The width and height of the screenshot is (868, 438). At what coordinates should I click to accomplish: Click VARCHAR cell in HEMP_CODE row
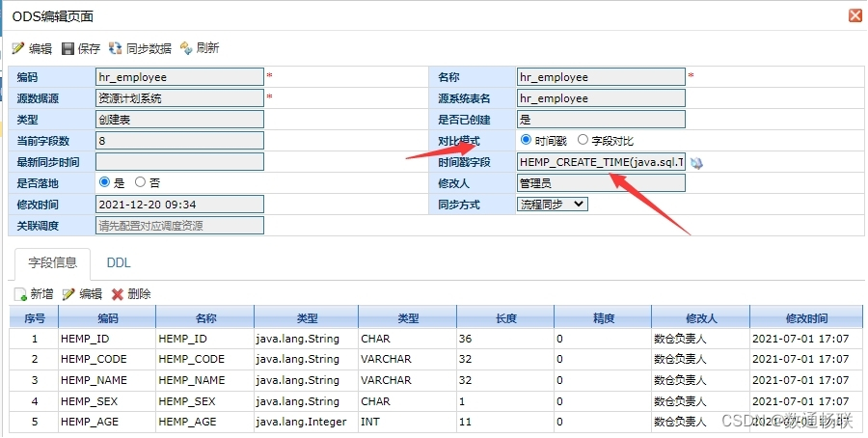pos(407,359)
